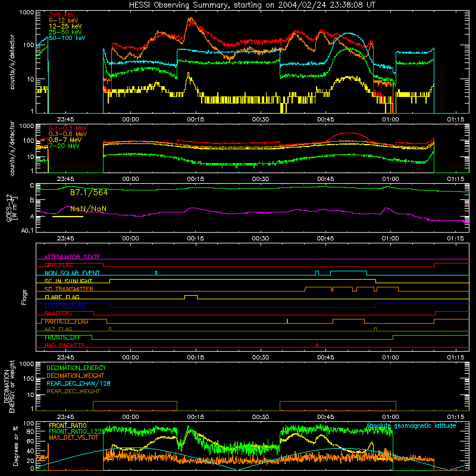Click the FRONT_RATIO_1225 legend label
The width and height of the screenshot is (476, 476).
coord(77,431)
